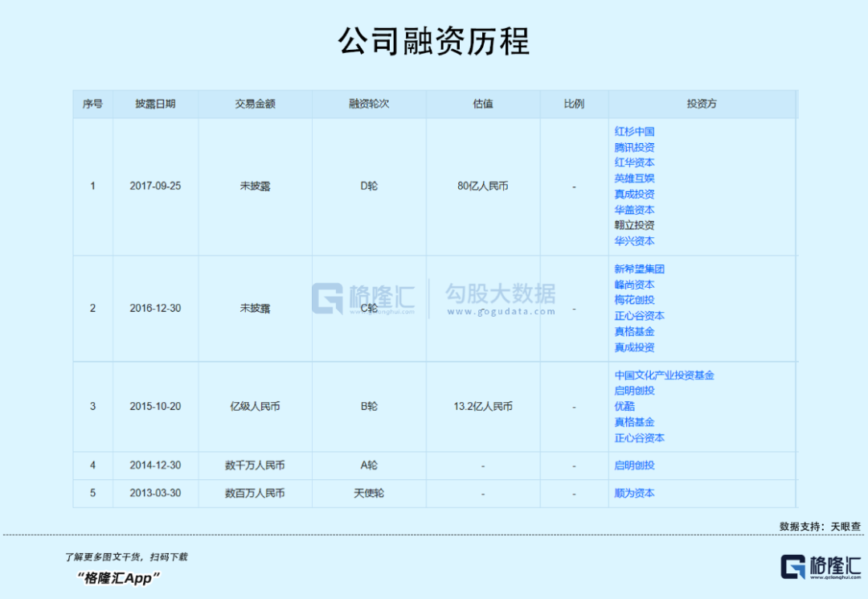Click the 格隆汇 logo at bottom right
Viewport: 868px width, 599px height.
(x=821, y=567)
